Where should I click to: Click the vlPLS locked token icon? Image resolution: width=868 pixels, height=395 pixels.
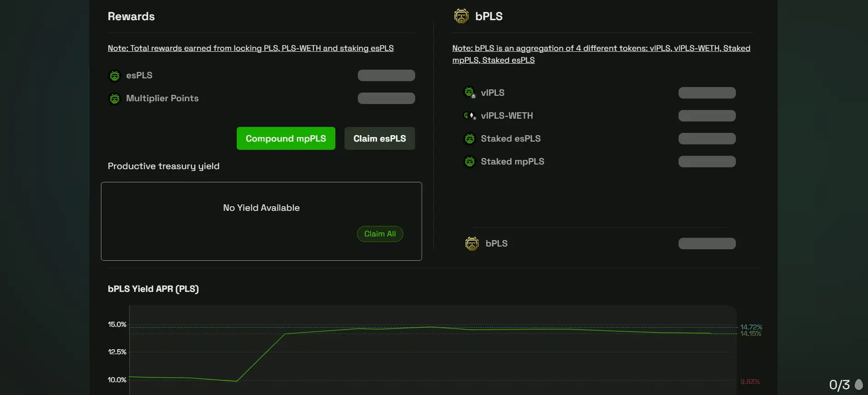[469, 93]
